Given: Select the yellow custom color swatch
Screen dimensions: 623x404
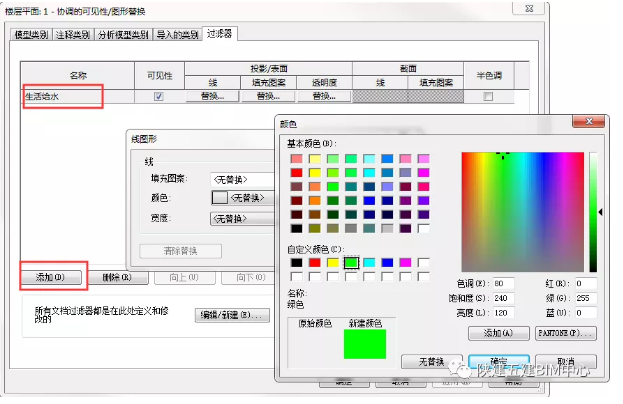Looking at the screenshot, I should [333, 263].
